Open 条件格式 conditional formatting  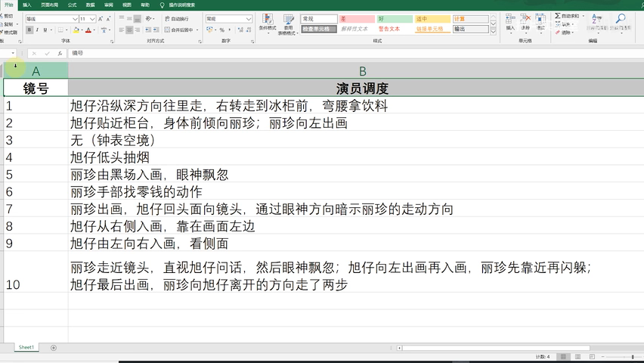tap(268, 23)
